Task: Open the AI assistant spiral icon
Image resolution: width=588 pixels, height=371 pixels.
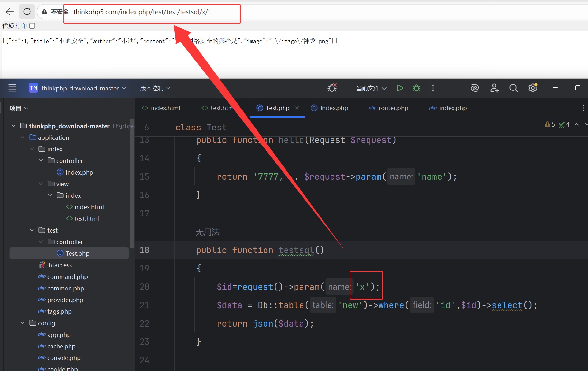Action: click(475, 88)
